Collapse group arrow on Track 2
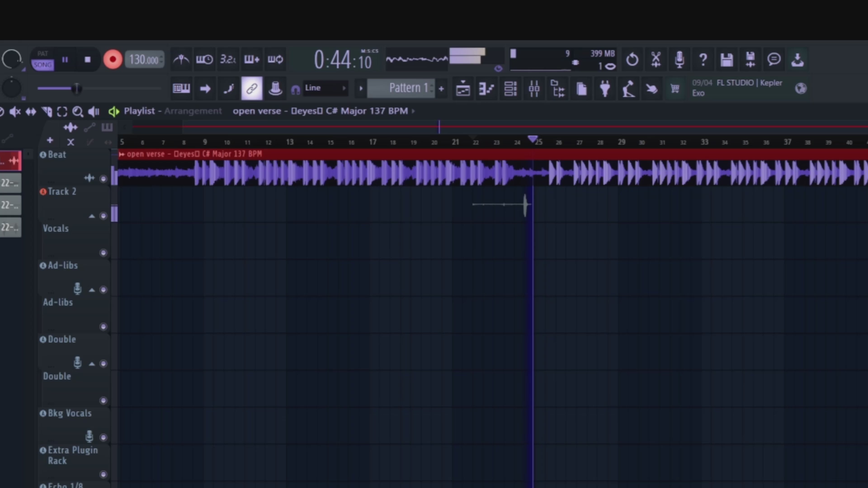The height and width of the screenshot is (488, 868). click(92, 216)
